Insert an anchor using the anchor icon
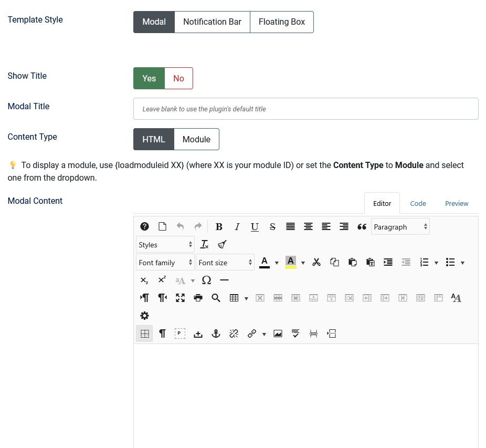 point(216,334)
